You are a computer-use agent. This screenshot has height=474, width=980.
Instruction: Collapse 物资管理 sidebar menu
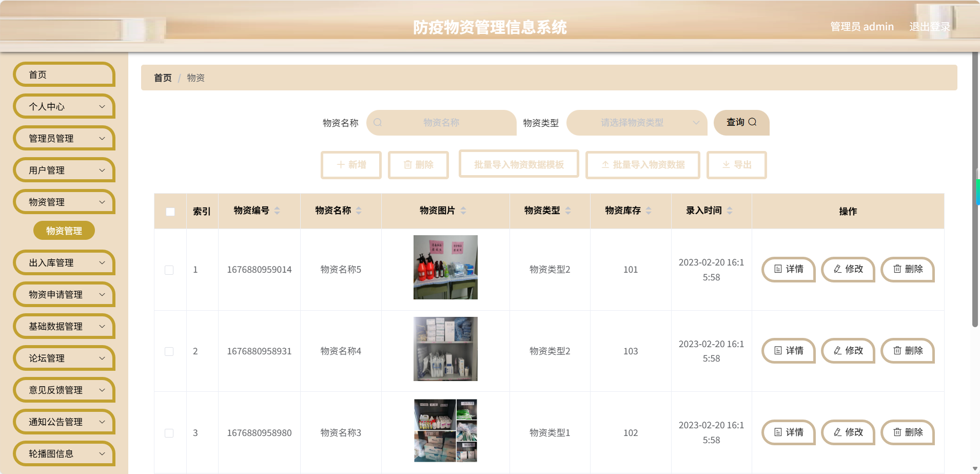tap(64, 202)
